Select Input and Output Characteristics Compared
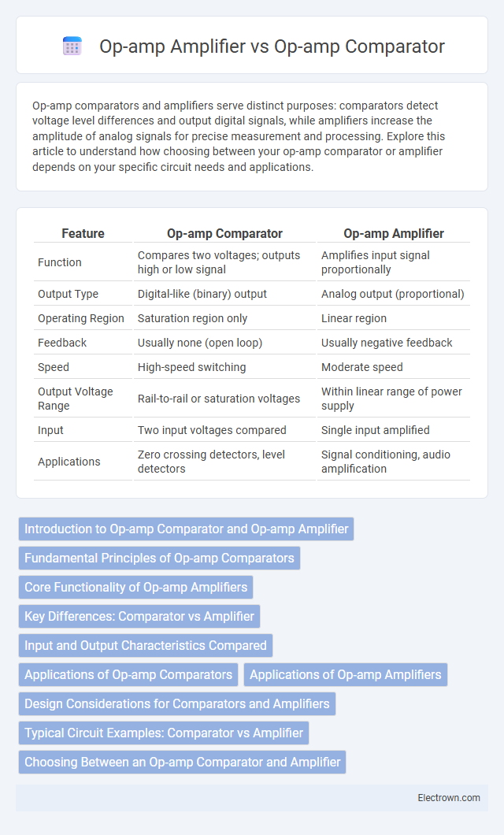 pos(145,645)
